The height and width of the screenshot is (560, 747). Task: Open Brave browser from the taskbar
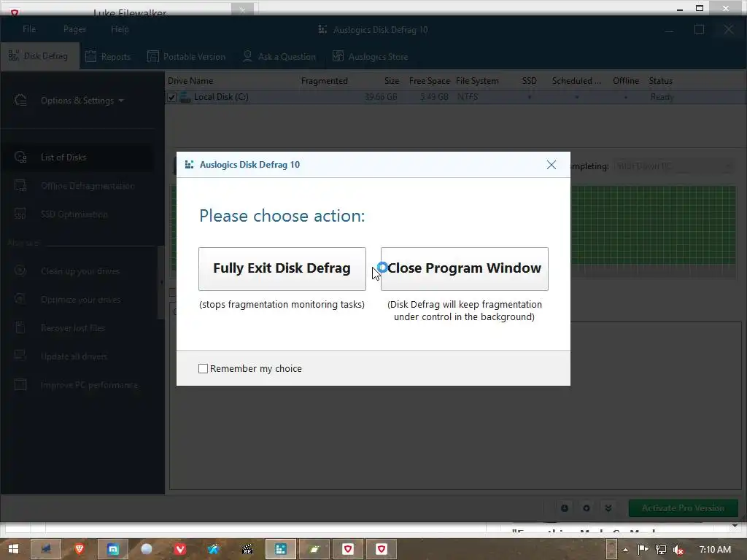[x=80, y=549]
